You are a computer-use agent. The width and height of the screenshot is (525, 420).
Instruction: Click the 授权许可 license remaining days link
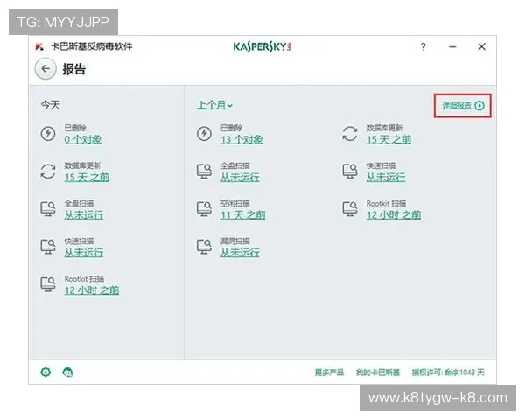[448, 373]
